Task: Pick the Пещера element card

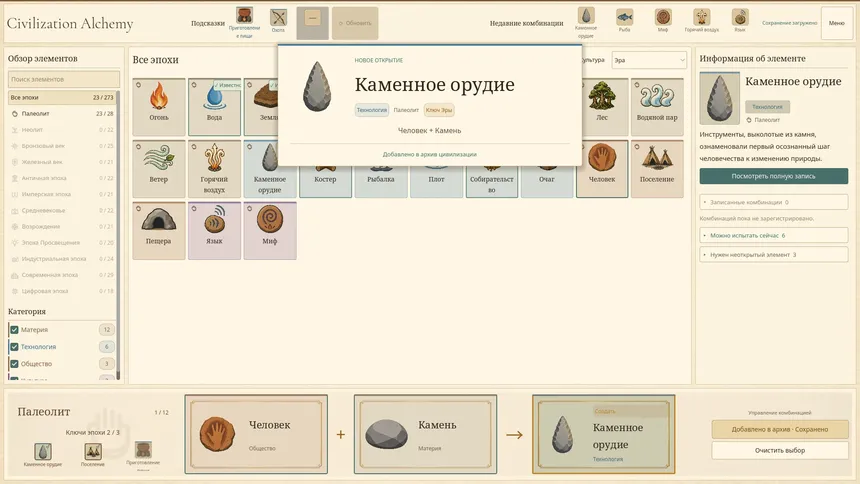Action: [x=159, y=230]
